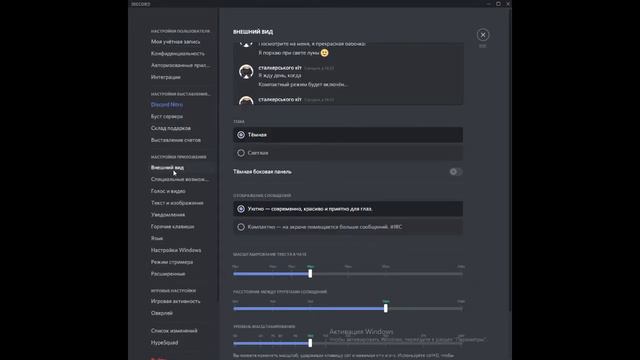Open Игровая активность settings
Screen dimensions: 640x360
coord(176,301)
